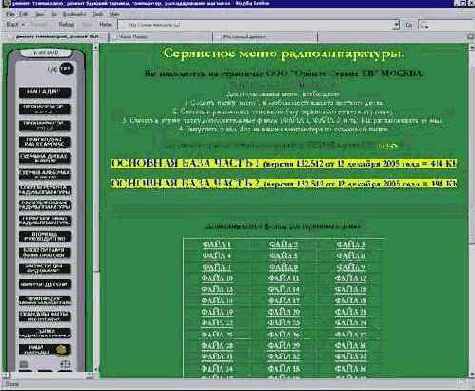This screenshot has width=475, height=391.
Task: Switch to the third browser tab
Action: click(x=265, y=37)
